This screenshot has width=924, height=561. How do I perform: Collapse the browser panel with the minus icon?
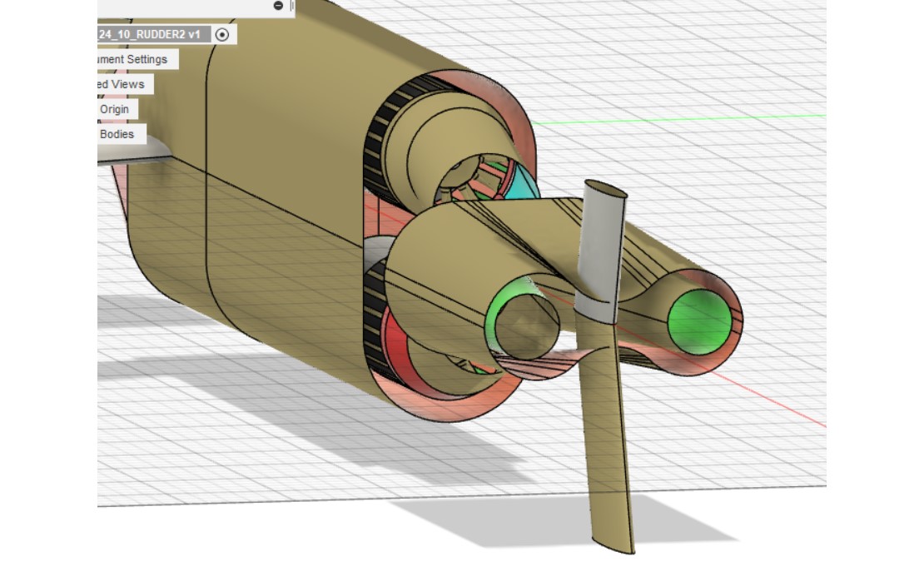coord(278,5)
